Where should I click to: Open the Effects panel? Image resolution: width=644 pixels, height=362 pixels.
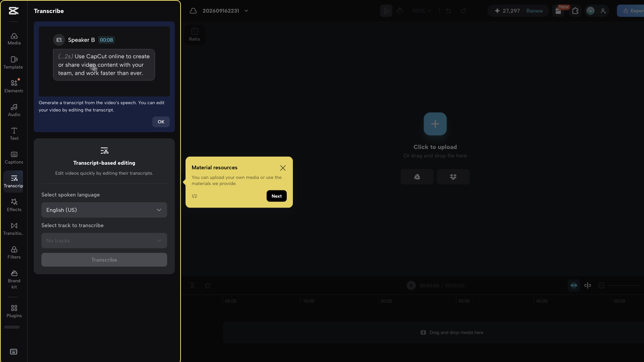(x=14, y=205)
